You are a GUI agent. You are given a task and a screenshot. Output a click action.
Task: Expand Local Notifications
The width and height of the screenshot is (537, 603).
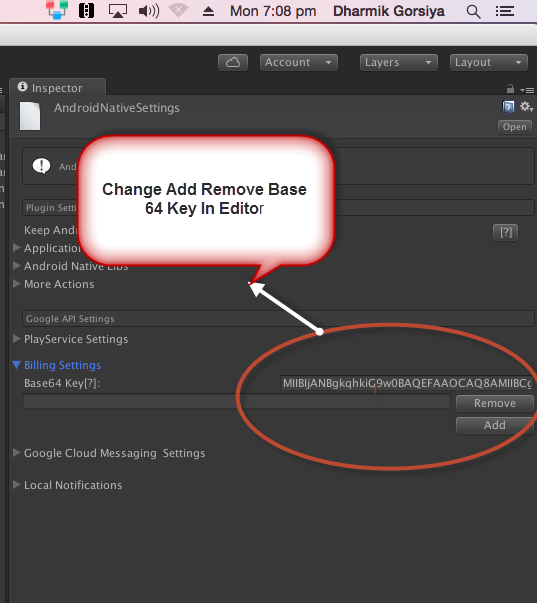(16, 485)
